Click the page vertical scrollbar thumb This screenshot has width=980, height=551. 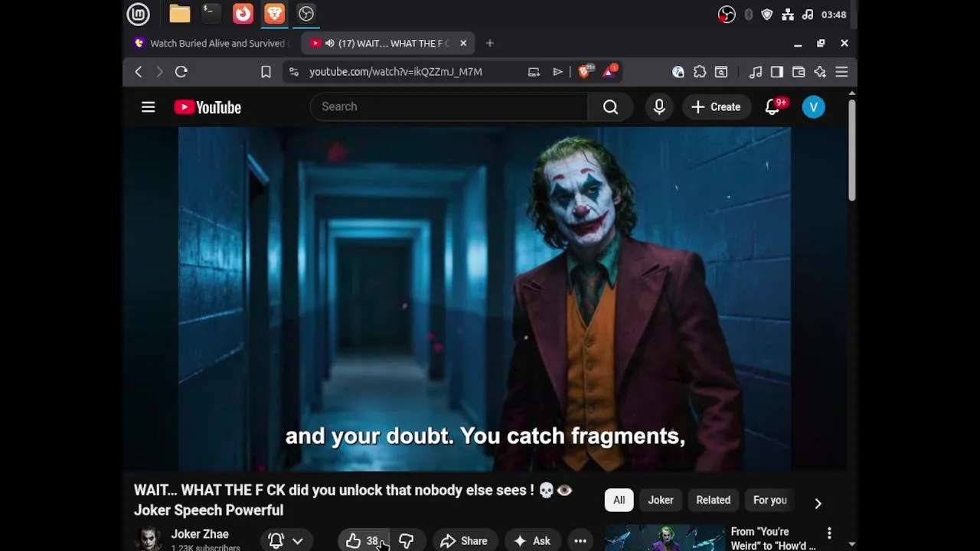[x=851, y=150]
